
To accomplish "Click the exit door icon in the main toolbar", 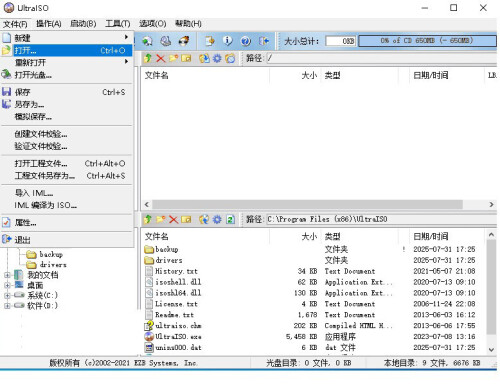I will pos(264,41).
